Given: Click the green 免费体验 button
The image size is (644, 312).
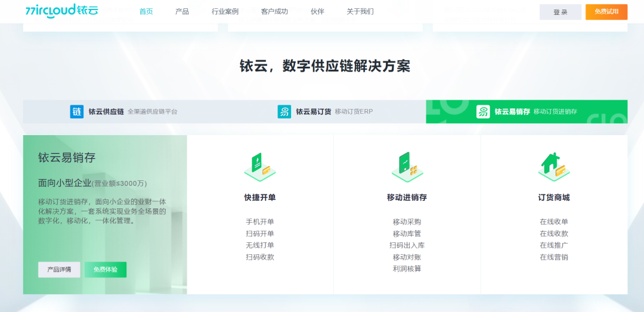Looking at the screenshot, I should [106, 270].
